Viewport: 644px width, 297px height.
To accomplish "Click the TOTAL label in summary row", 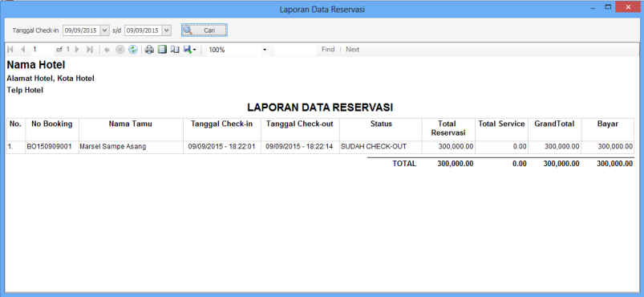I will (x=404, y=164).
